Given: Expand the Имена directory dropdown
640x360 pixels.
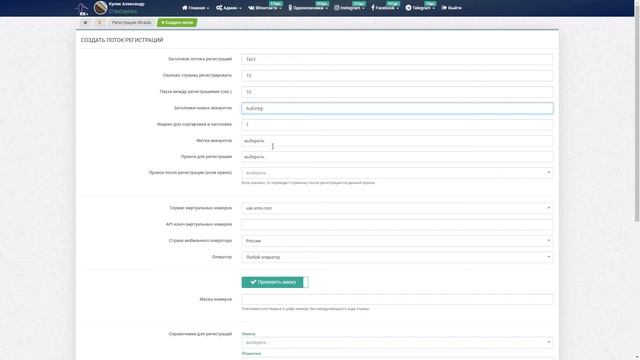Looking at the screenshot, I should point(397,342).
